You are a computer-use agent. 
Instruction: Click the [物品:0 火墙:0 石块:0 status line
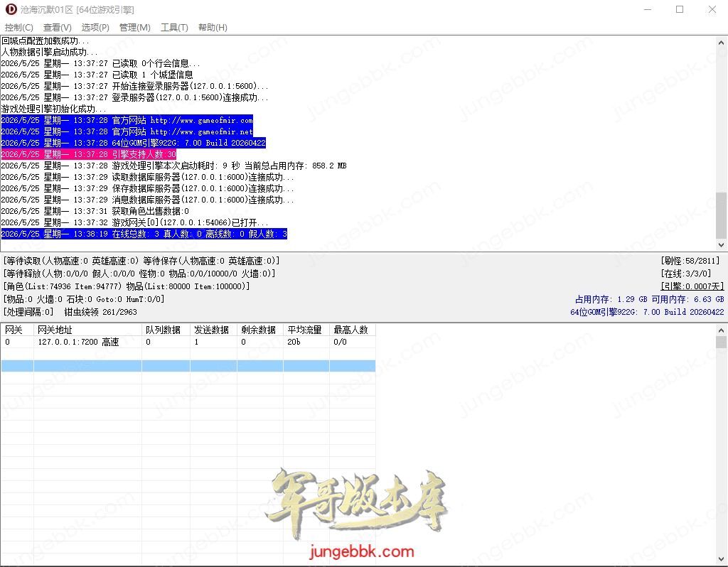tap(84, 299)
